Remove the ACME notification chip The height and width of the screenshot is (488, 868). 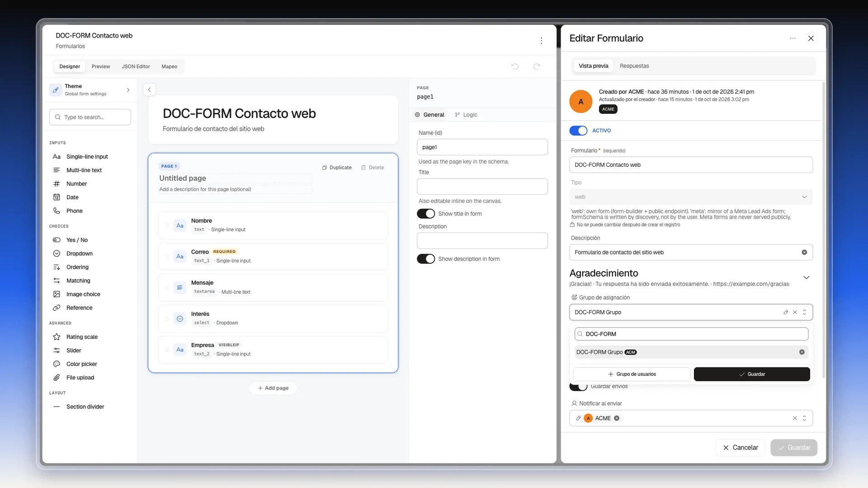617,418
